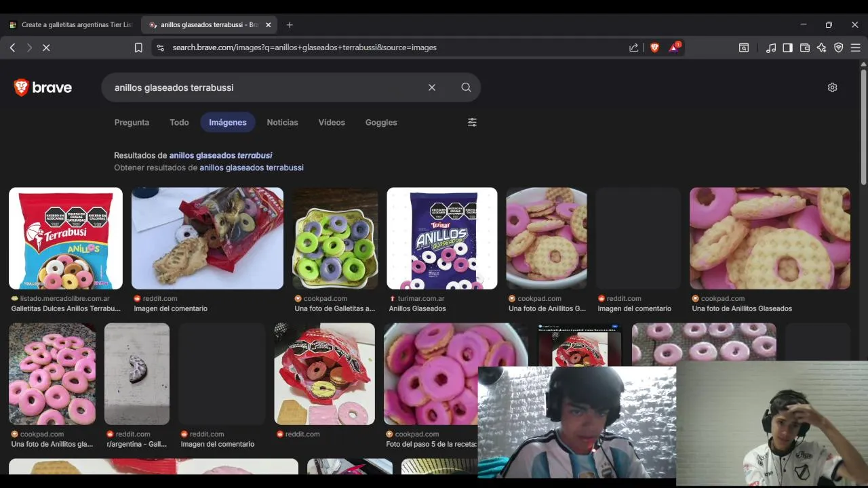
Task: Open Brave Playlist music note icon
Action: coord(771,47)
